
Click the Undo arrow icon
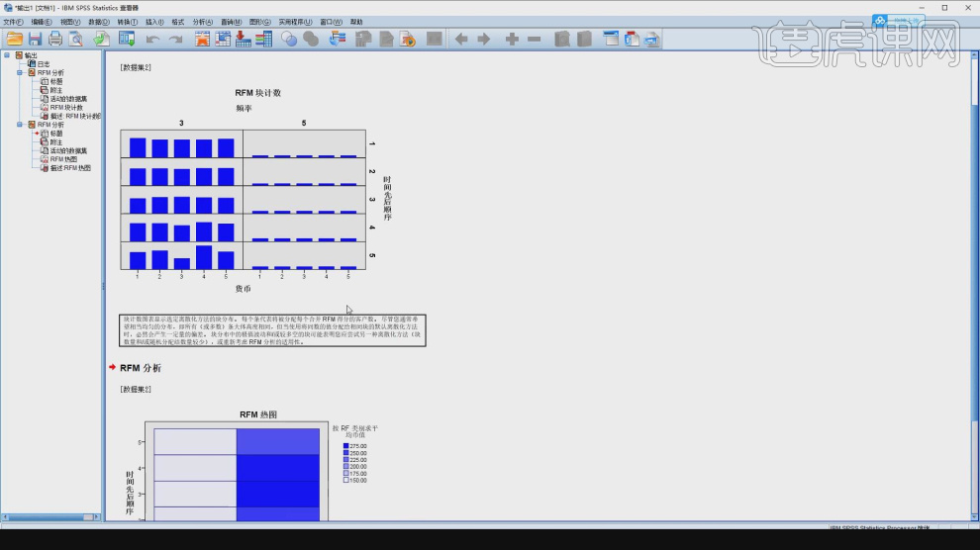coord(152,39)
